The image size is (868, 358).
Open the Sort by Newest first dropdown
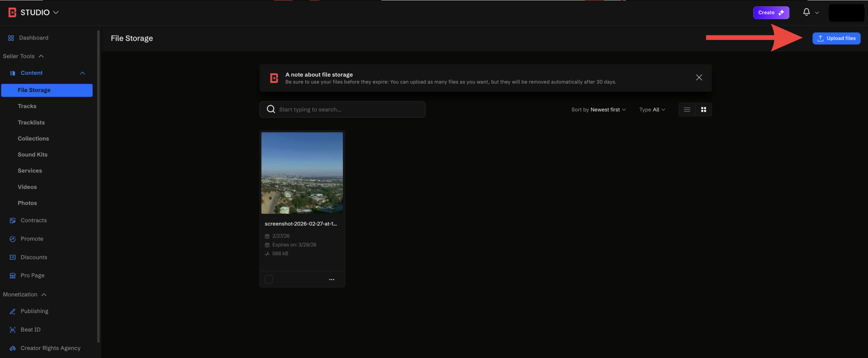(598, 109)
